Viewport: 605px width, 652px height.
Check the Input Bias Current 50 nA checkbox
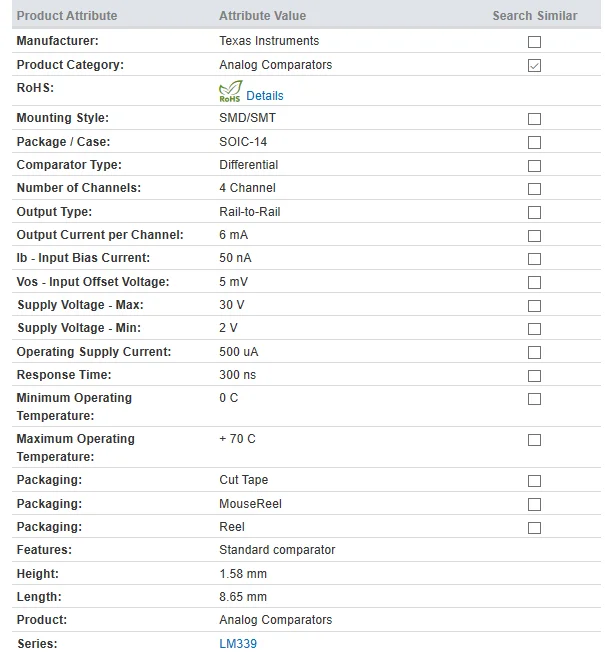534,259
